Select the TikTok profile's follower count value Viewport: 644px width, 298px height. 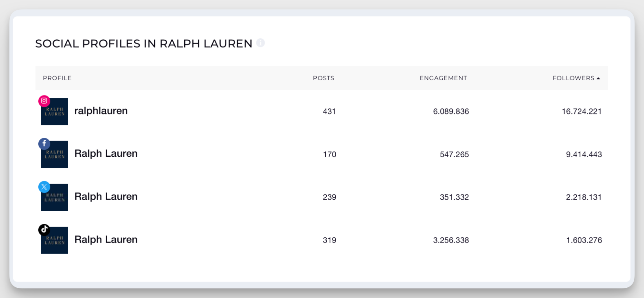[584, 240]
